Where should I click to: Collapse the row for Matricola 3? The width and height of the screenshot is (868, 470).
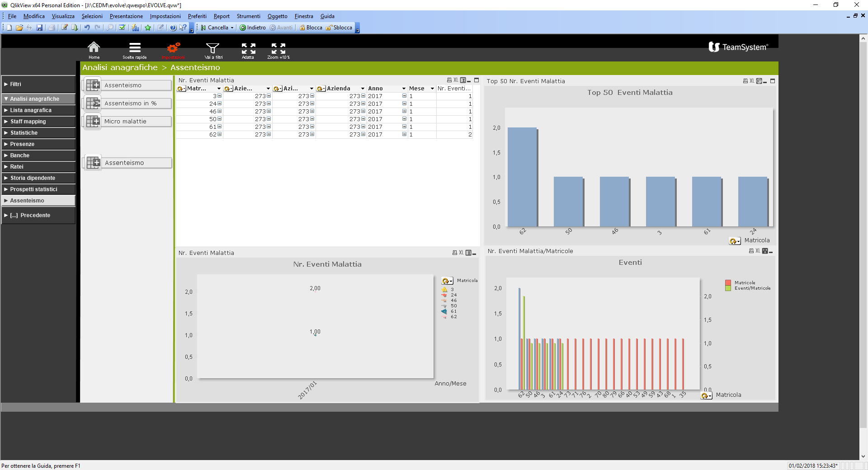220,96
